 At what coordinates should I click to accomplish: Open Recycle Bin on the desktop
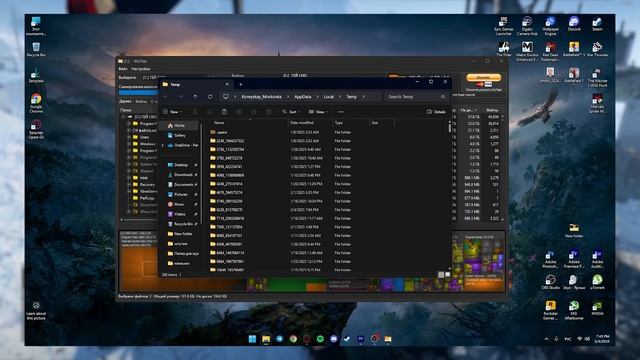click(36, 49)
